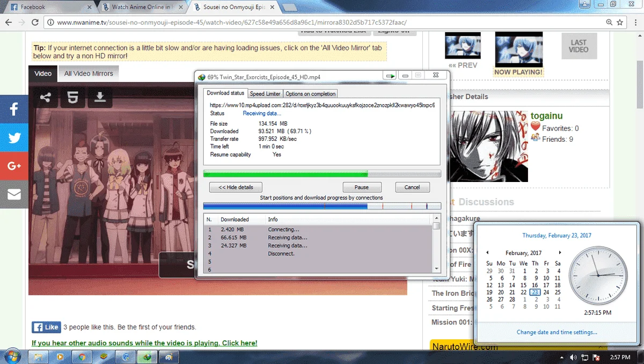Cancel the download
Screen dimensions: 644x364
[412, 187]
